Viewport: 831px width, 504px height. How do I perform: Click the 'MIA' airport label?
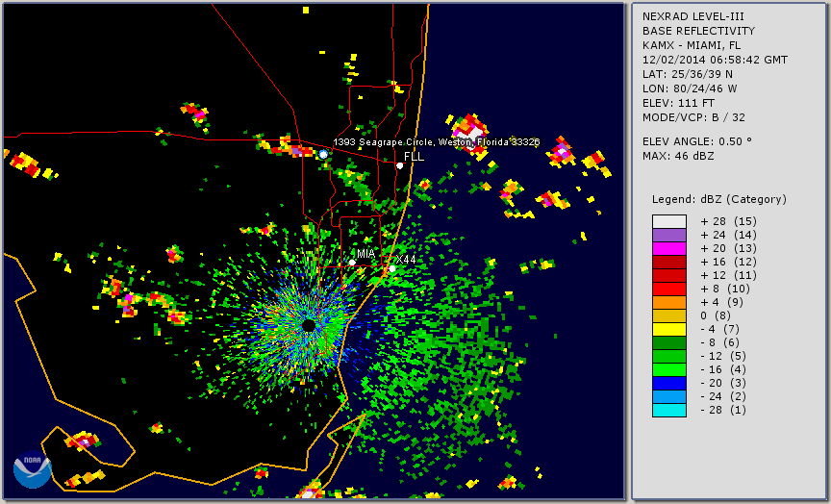(x=366, y=254)
